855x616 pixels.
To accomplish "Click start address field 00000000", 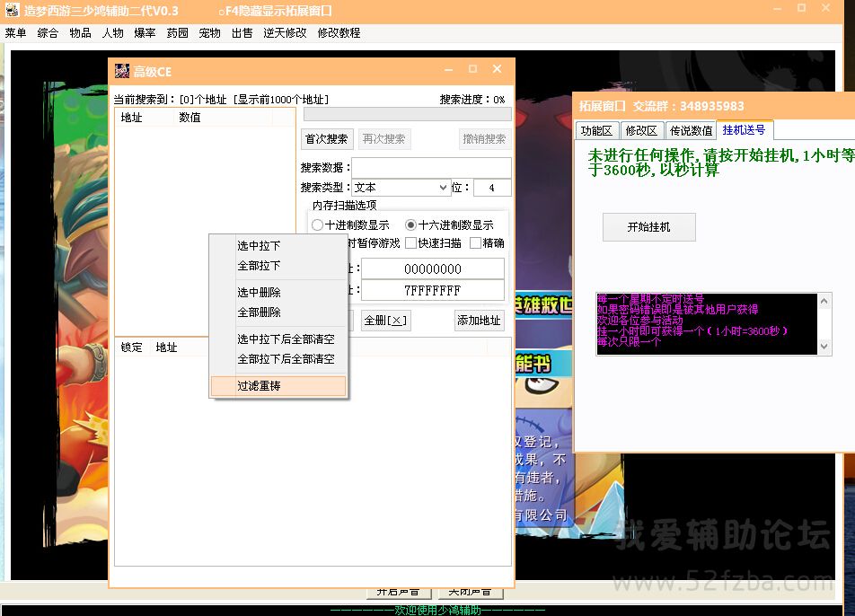I will click(x=432, y=268).
